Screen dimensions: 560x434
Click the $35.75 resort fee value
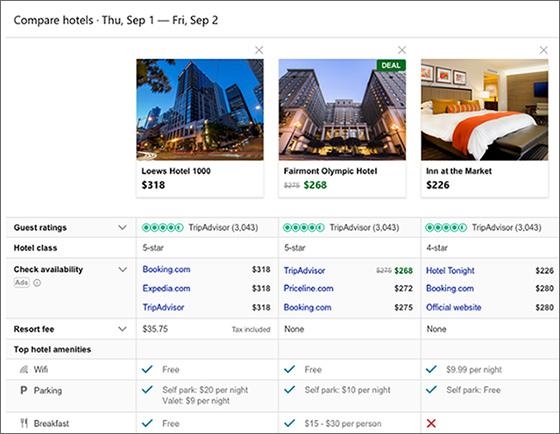(x=155, y=329)
